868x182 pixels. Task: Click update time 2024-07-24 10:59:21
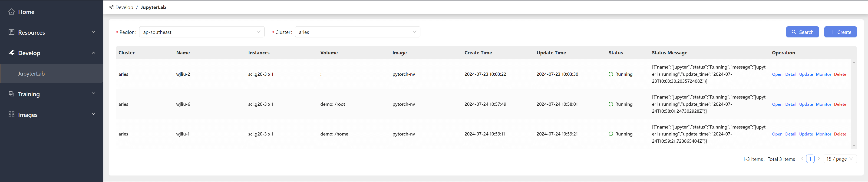(557, 134)
